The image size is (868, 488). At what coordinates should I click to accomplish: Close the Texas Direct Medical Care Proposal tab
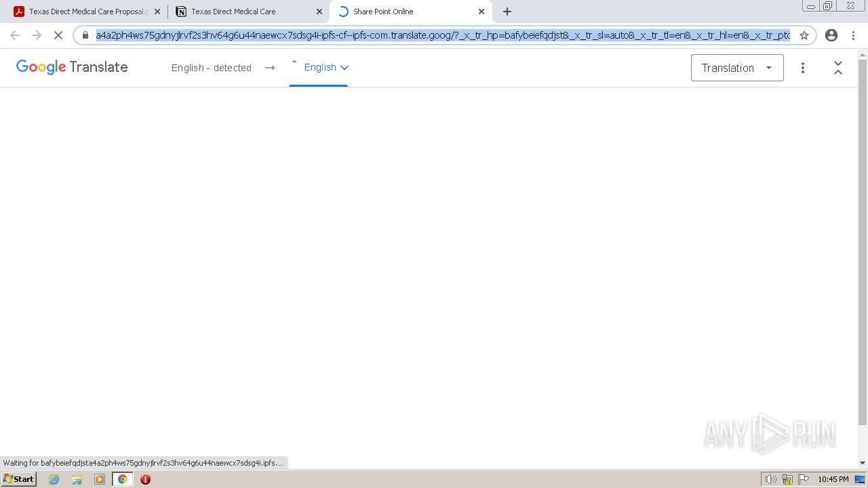(157, 12)
